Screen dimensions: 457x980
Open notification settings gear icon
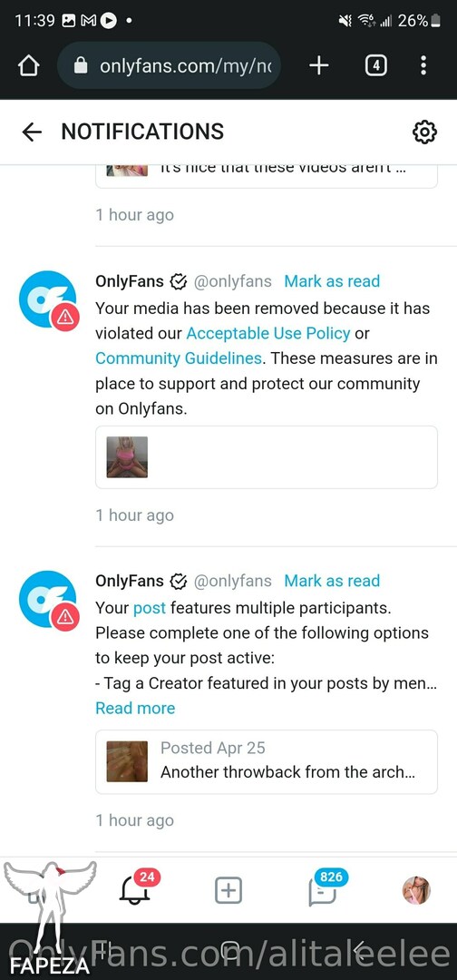[424, 132]
